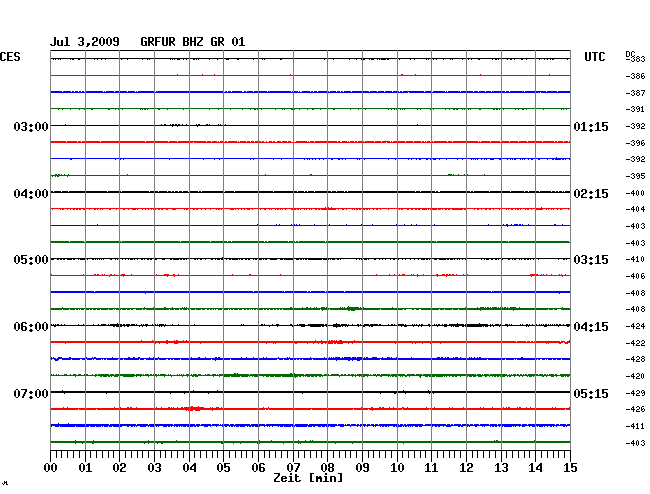Click the "05:15" UTC time label

[x=591, y=393]
